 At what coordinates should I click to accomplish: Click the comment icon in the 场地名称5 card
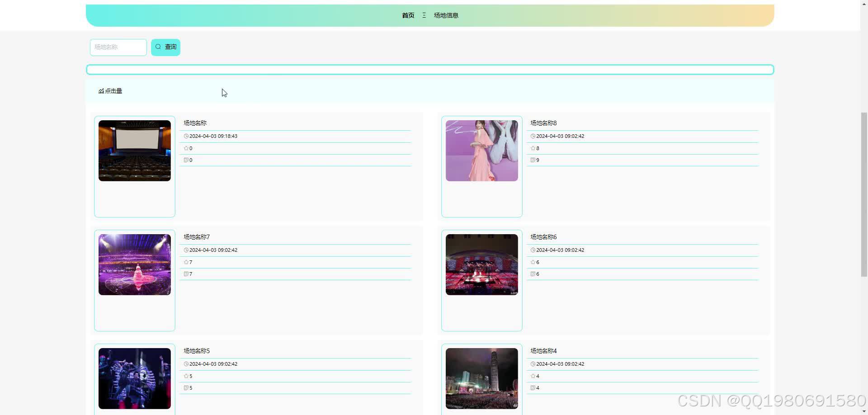click(x=186, y=388)
